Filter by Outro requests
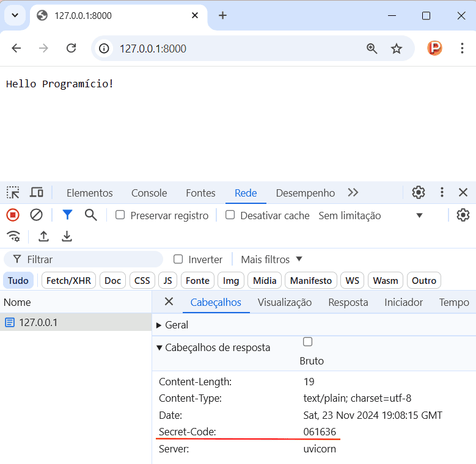Viewport: 476px width, 464px height. [x=424, y=280]
